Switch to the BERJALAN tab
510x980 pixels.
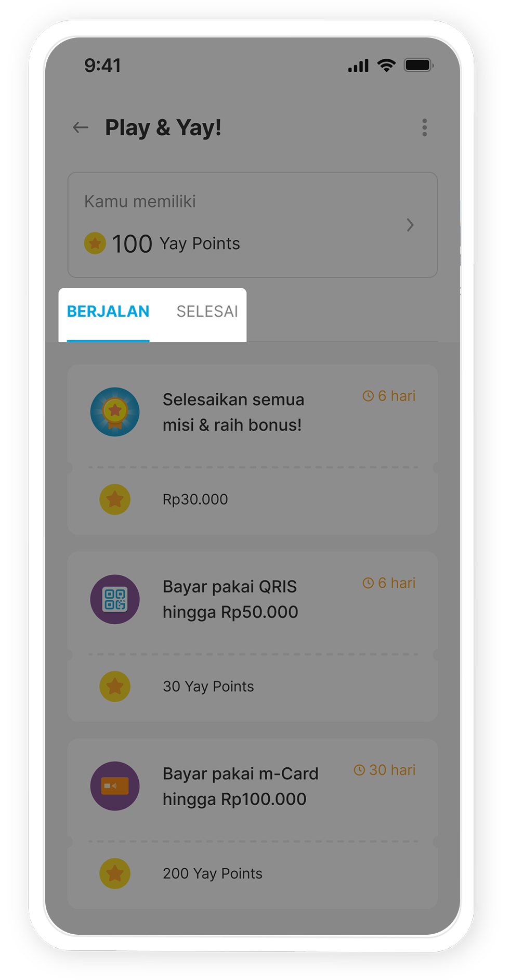pyautogui.click(x=108, y=312)
